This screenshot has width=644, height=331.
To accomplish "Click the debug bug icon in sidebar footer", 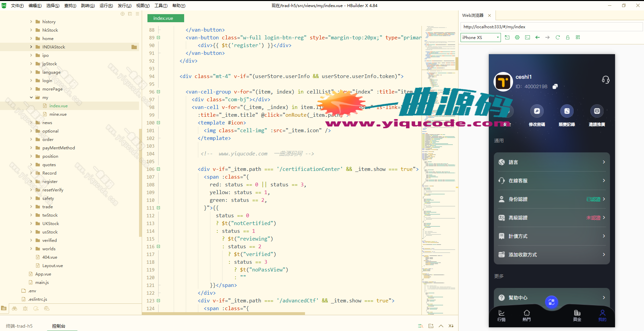I will pyautogui.click(x=25, y=308).
